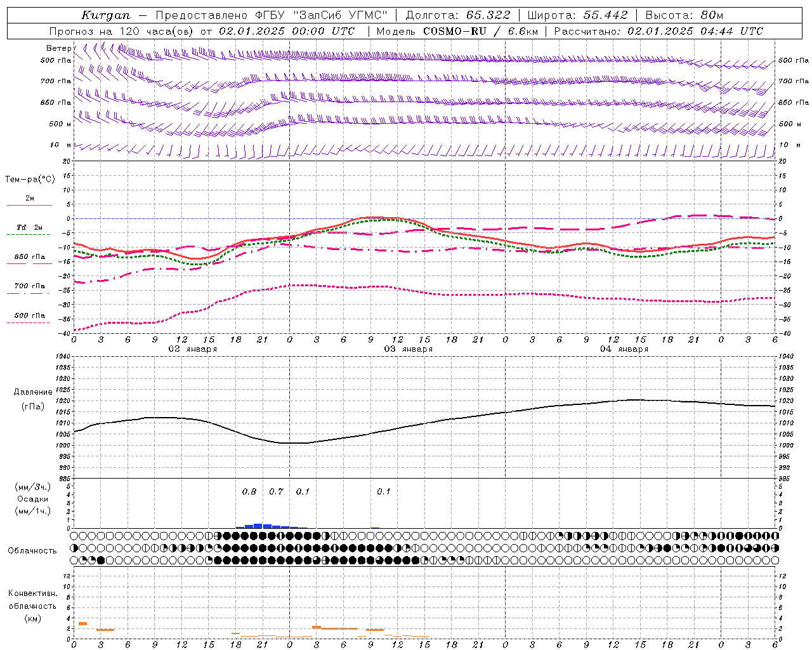Click the 0.7 precipitation amount value
The image size is (812, 650).
(276, 492)
